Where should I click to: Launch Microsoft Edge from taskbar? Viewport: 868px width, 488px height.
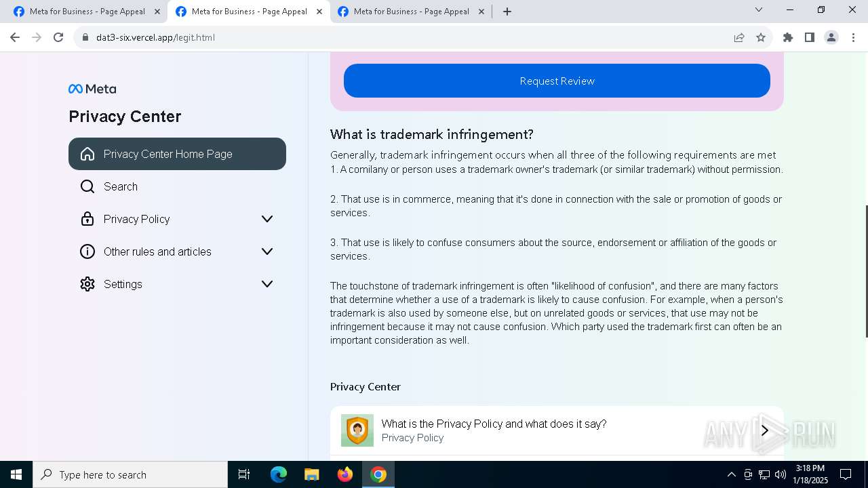coord(278,474)
